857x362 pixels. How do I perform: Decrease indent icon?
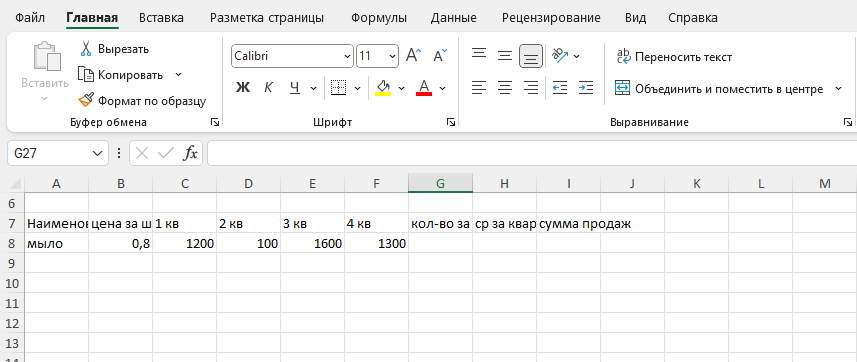tap(560, 87)
